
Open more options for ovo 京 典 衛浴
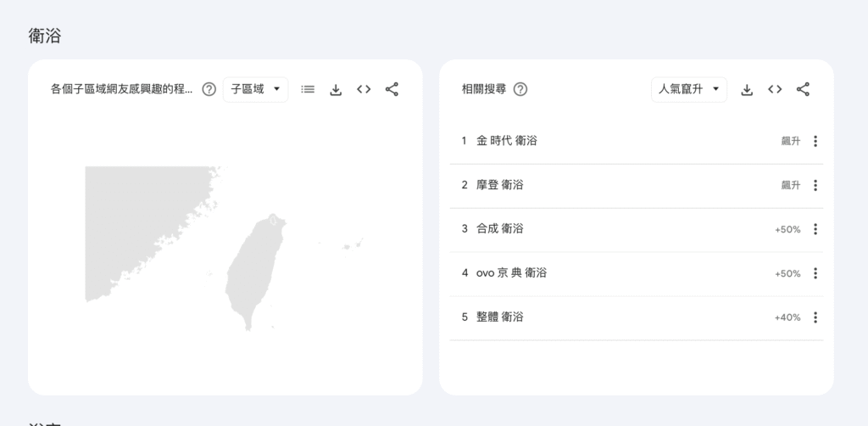(815, 273)
